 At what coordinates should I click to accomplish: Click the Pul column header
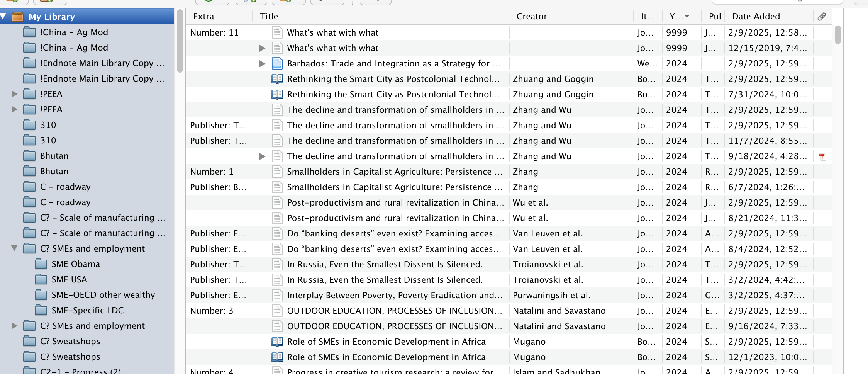pyautogui.click(x=713, y=16)
